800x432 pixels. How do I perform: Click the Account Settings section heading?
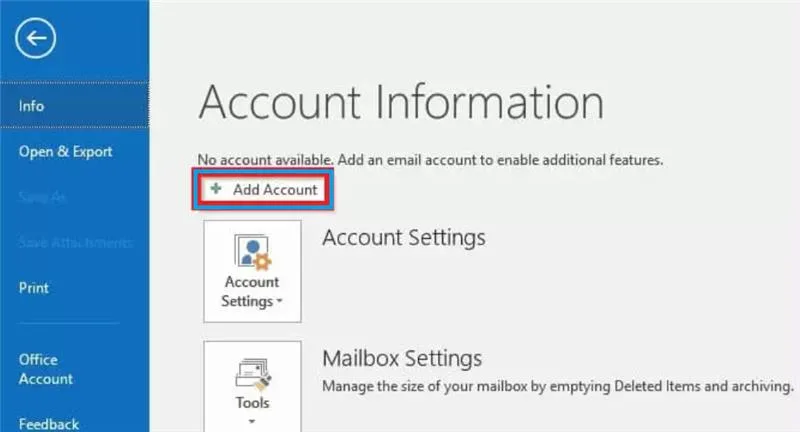pyautogui.click(x=404, y=238)
